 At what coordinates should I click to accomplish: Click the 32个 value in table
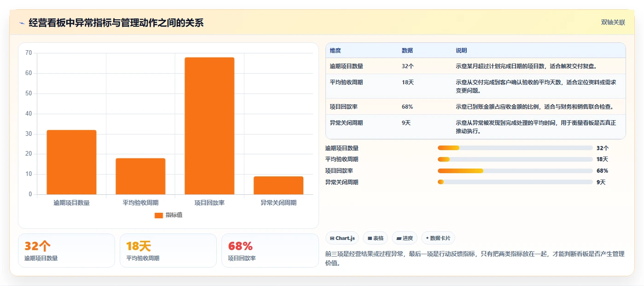pos(408,66)
